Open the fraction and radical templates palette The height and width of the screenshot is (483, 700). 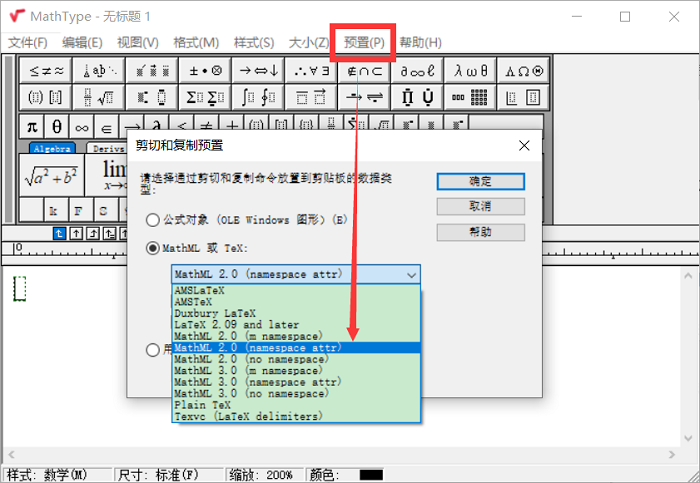coord(99,97)
